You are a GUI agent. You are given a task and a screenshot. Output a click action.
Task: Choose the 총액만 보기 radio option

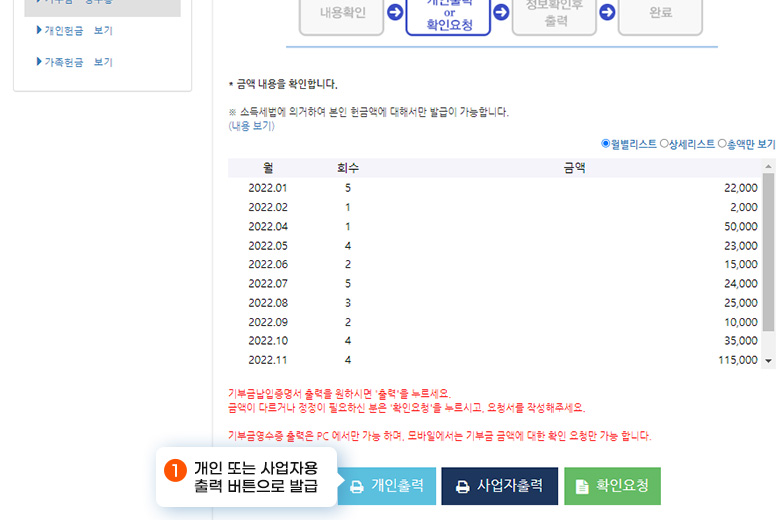coord(722,144)
